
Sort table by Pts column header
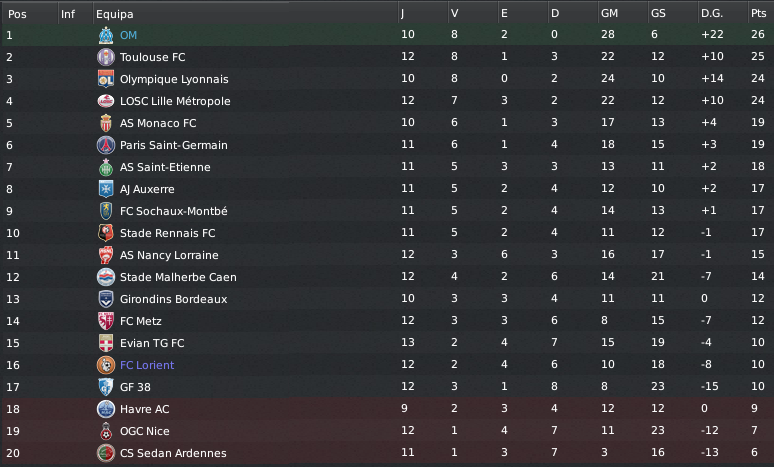coord(758,14)
